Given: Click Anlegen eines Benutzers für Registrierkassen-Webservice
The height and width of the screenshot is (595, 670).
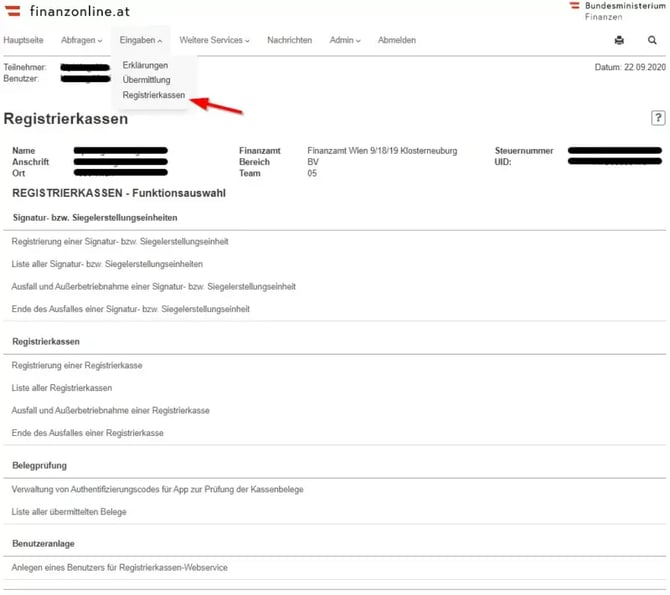Looking at the screenshot, I should [120, 568].
